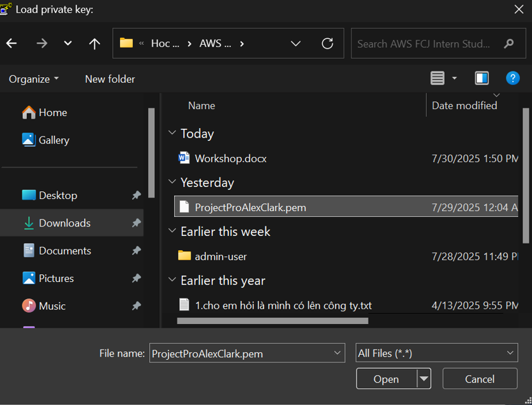Collapse the Earlier this week group

pyautogui.click(x=172, y=232)
